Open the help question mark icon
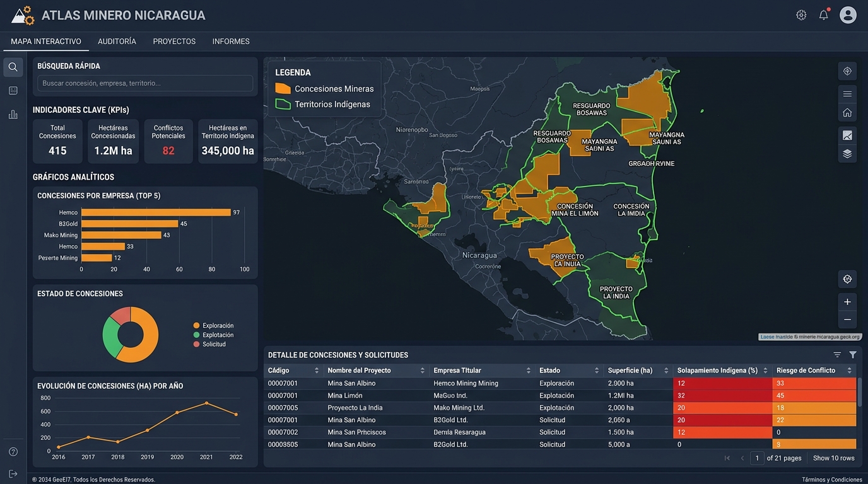The image size is (868, 484). coord(13,452)
